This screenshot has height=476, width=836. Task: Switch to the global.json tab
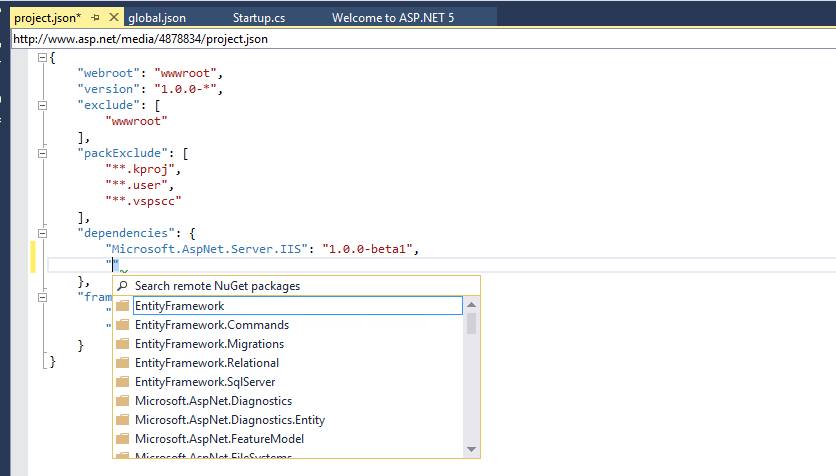coord(157,18)
